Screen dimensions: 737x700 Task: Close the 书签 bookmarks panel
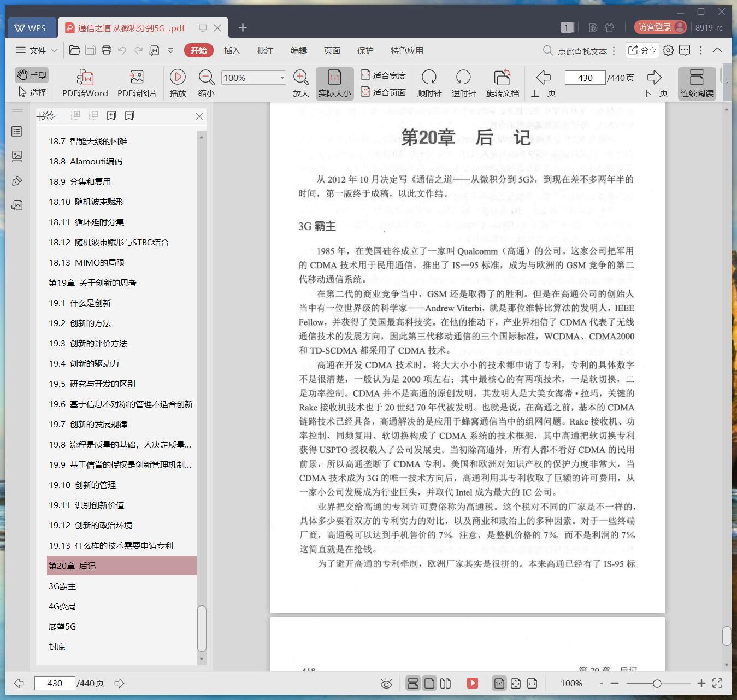coord(199,116)
